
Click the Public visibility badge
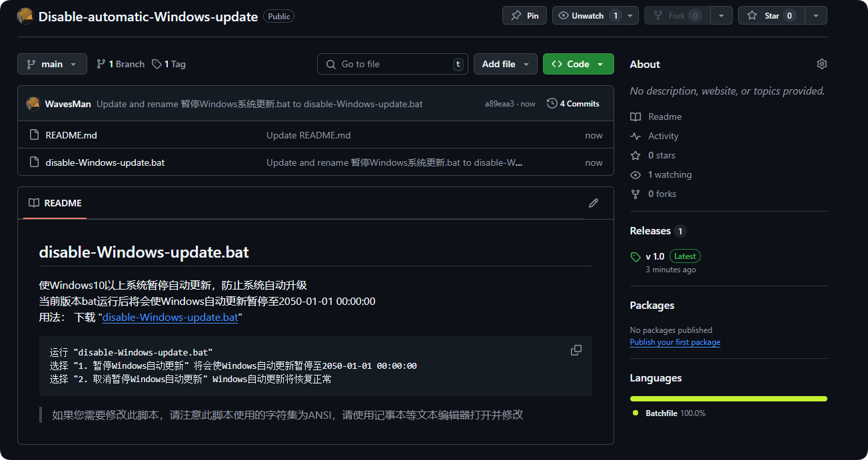pos(279,16)
